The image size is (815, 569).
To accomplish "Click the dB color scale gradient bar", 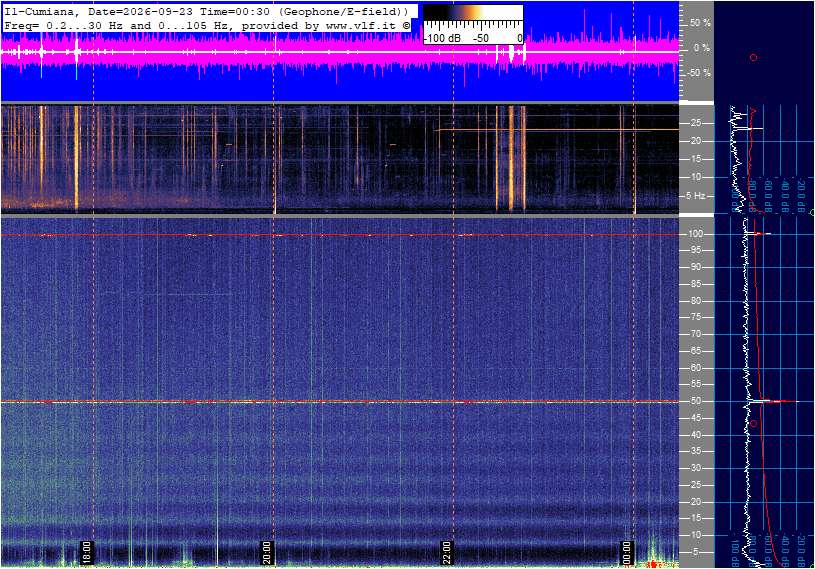I will (x=473, y=12).
